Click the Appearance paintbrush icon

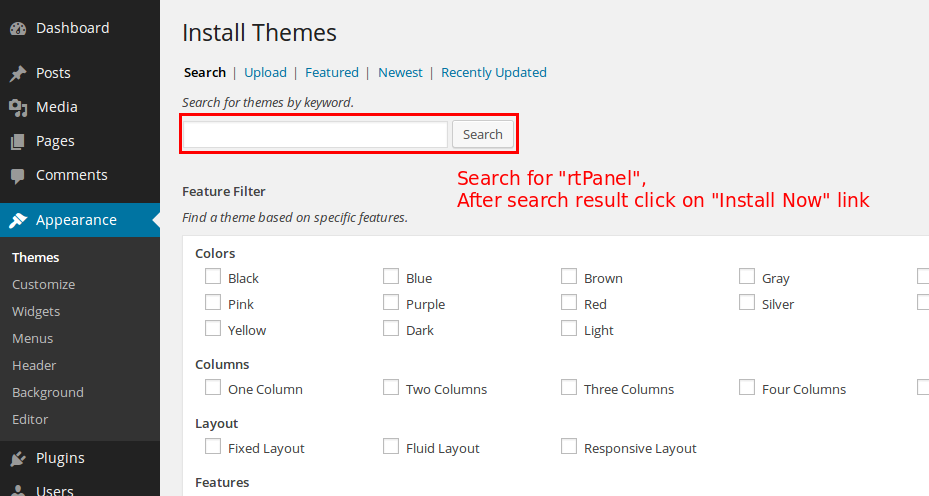coord(18,220)
